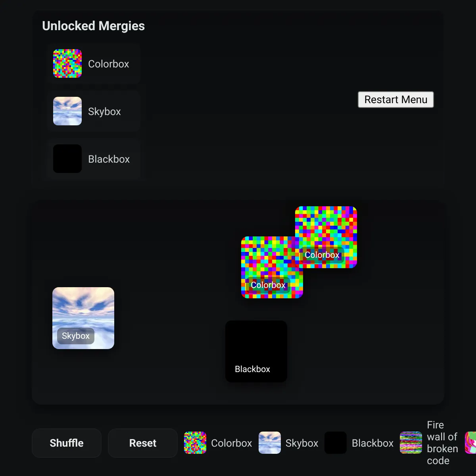Viewport: 476px width, 476px height.
Task: Pick the Blackbox icon in Unlocked Mergies
Action: [x=67, y=159]
